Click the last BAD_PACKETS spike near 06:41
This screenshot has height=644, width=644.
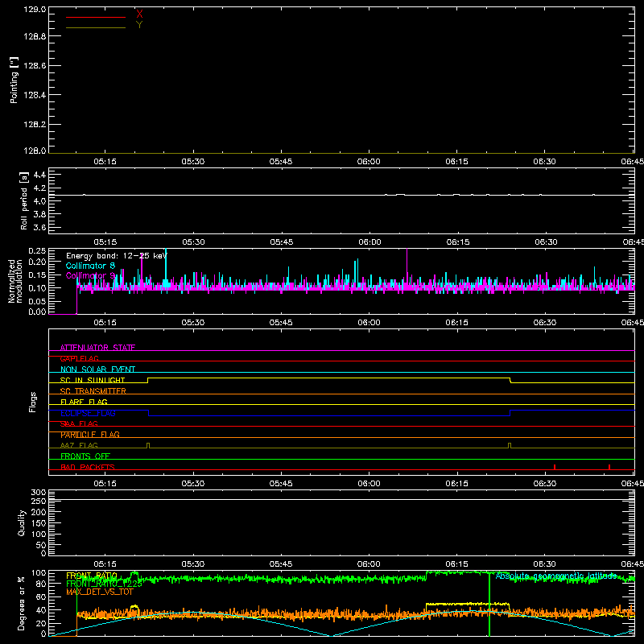[609, 467]
